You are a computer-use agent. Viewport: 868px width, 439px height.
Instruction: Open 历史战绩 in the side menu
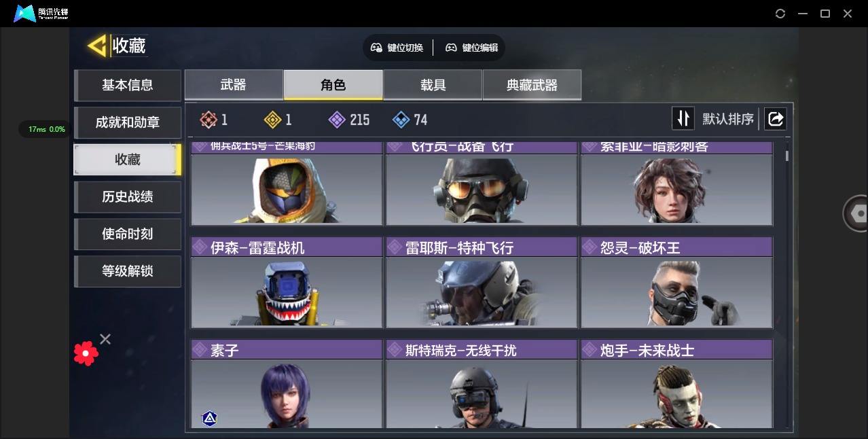tap(128, 196)
